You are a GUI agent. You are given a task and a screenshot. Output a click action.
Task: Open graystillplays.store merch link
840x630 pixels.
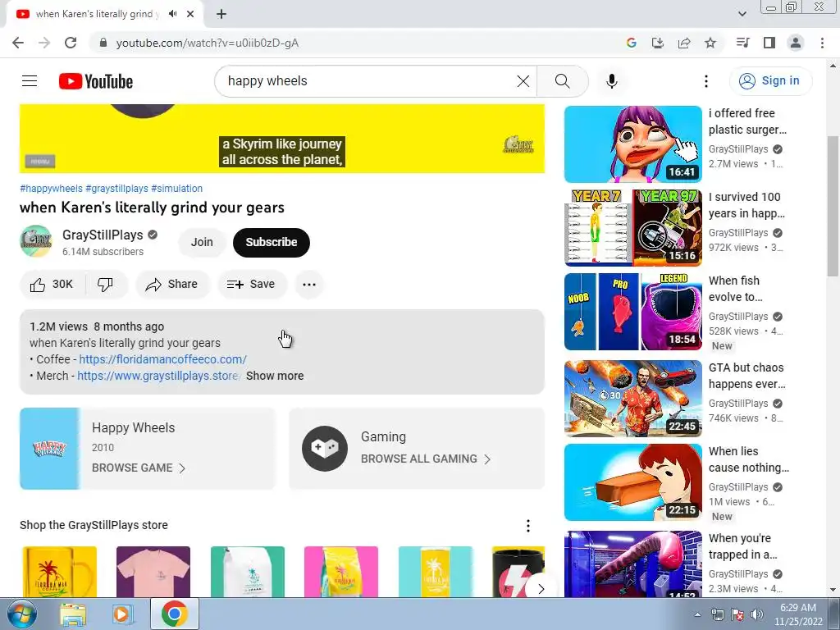tap(159, 376)
